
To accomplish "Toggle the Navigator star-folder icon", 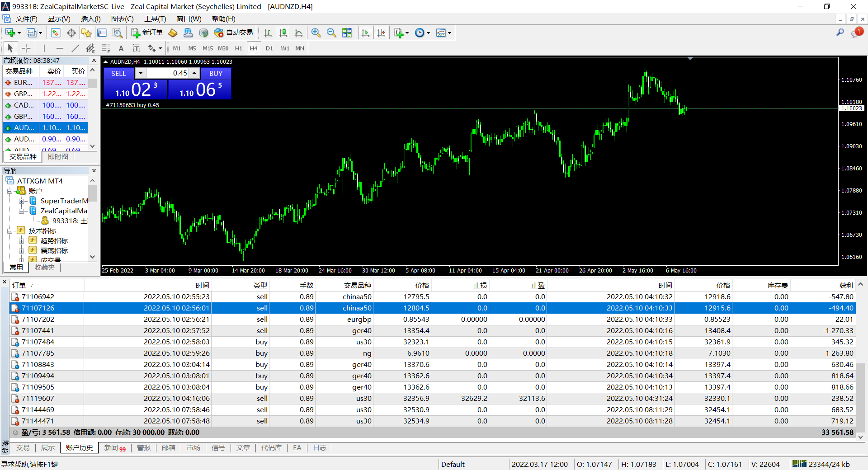I will (86, 33).
